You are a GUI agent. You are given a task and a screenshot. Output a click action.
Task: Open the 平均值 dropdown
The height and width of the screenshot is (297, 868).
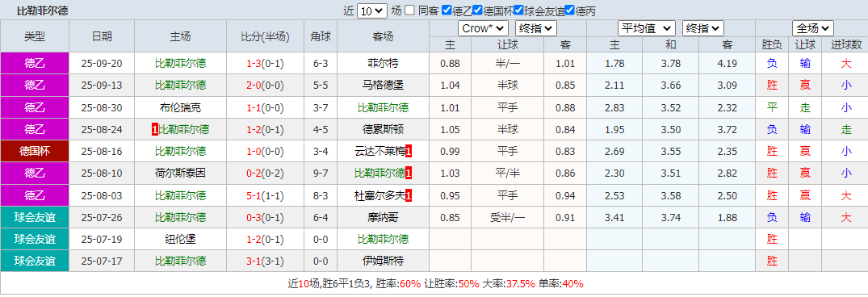(647, 28)
